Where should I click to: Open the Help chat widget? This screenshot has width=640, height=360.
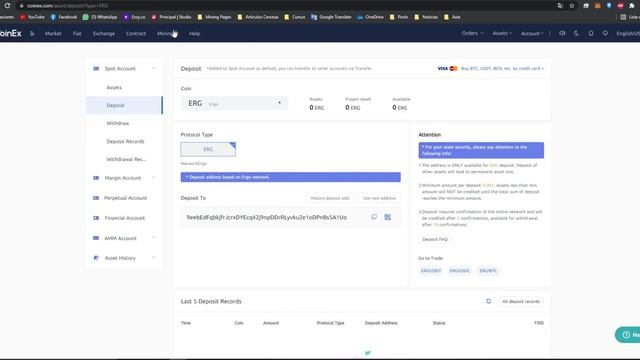(x=628, y=335)
